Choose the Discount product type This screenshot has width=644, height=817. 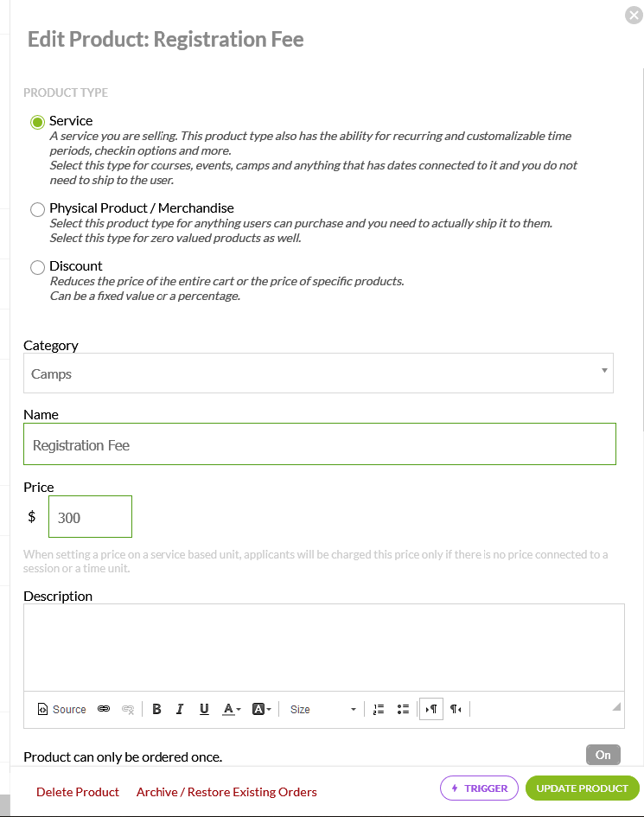(37, 267)
